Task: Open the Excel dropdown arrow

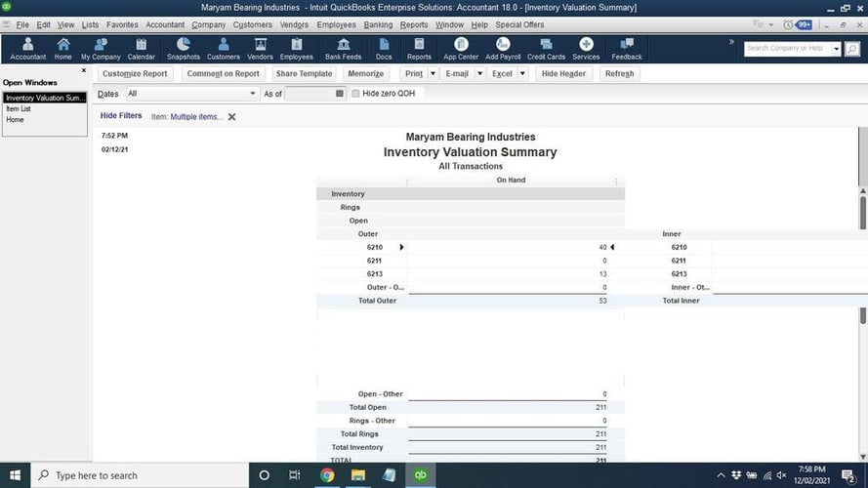Action: 522,73
